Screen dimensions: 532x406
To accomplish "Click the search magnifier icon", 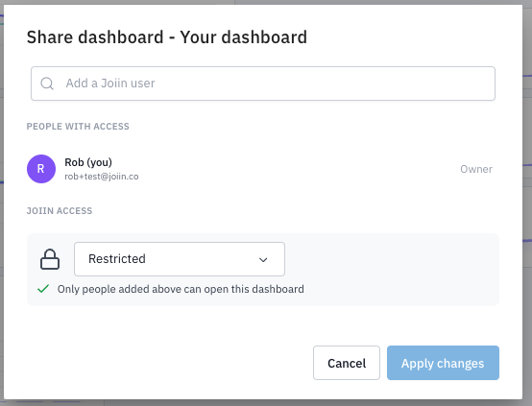I will [47, 84].
